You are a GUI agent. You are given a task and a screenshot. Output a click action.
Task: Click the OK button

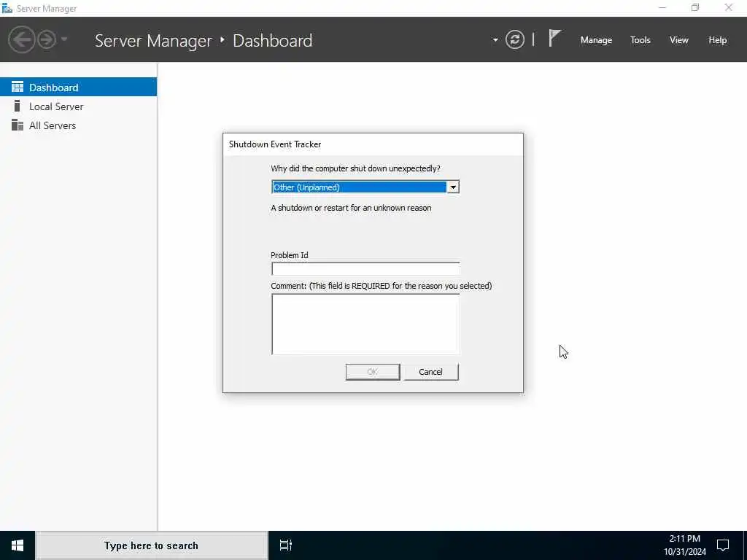coord(373,372)
